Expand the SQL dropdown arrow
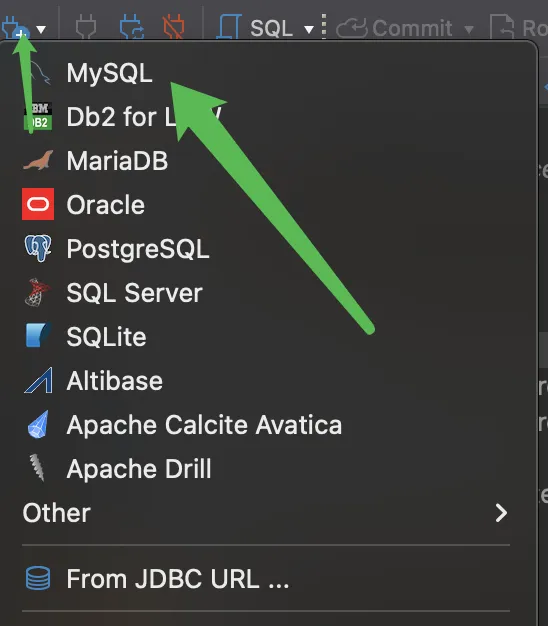The image size is (548, 626). point(309,29)
